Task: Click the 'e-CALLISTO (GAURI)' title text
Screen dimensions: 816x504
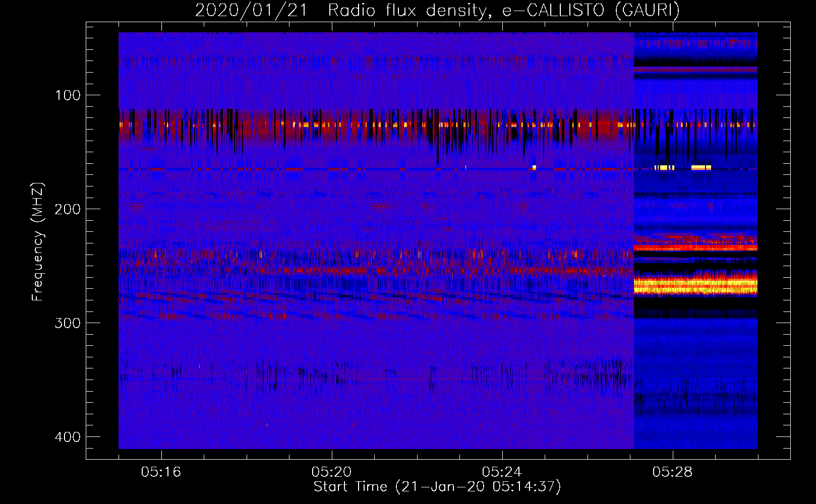Action: coord(591,11)
